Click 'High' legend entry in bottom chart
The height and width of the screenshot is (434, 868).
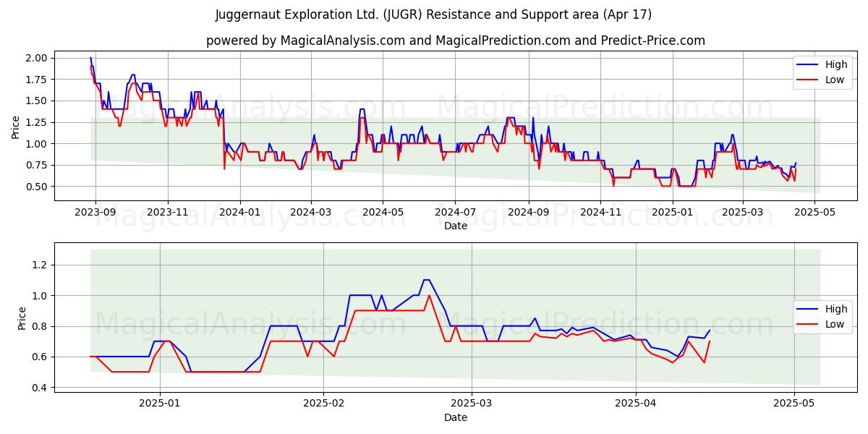pos(837,309)
